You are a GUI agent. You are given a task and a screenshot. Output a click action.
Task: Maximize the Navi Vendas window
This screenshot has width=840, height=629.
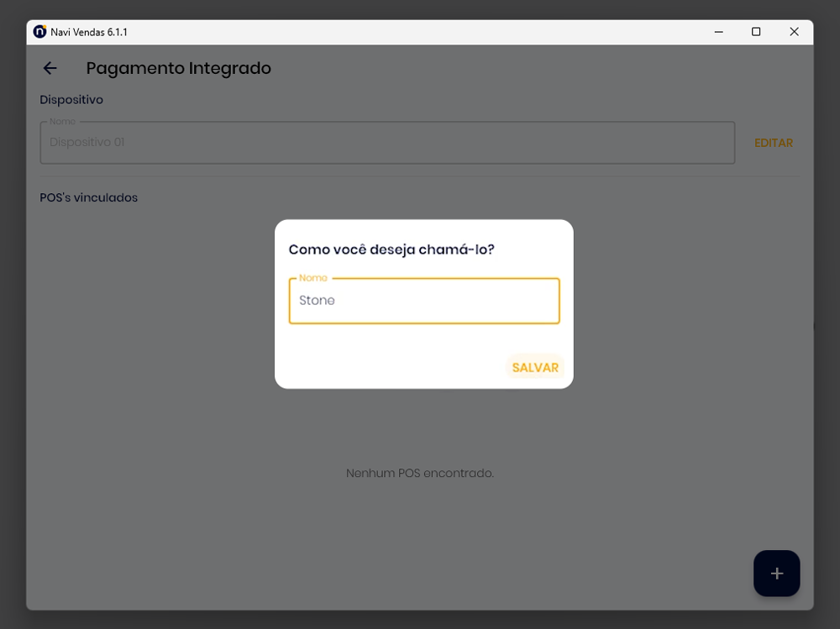pyautogui.click(x=756, y=32)
